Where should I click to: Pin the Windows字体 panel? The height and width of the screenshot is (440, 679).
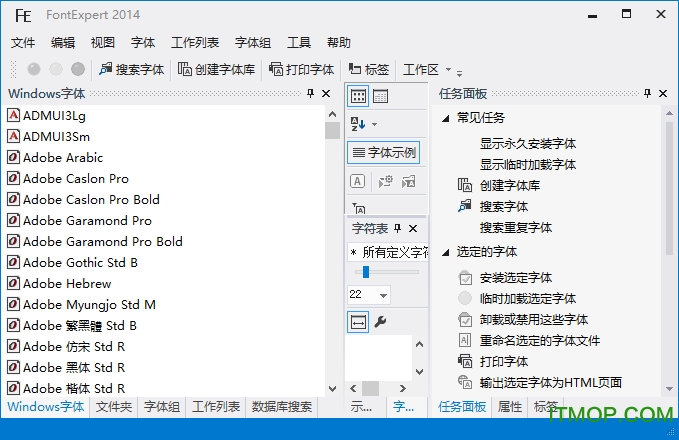[310, 93]
